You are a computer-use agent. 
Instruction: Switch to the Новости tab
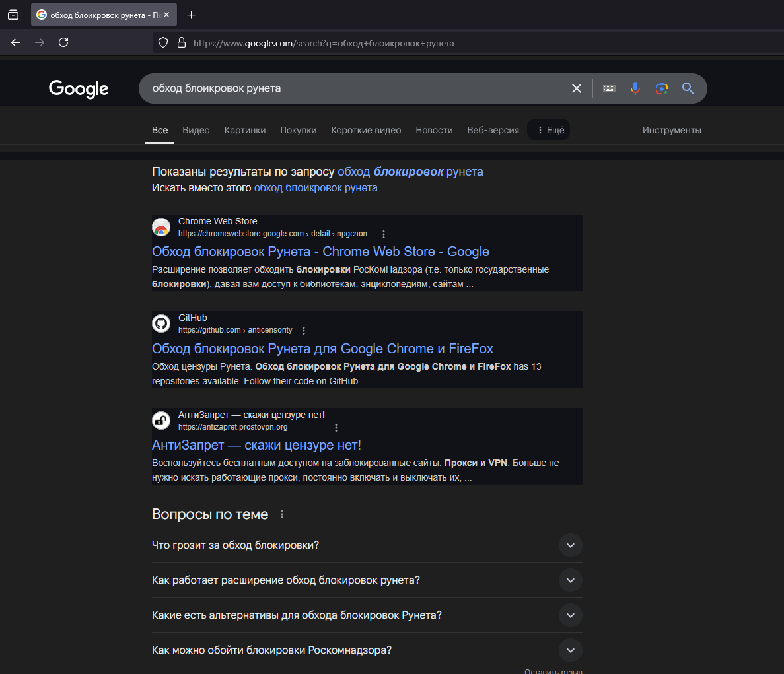coord(434,130)
